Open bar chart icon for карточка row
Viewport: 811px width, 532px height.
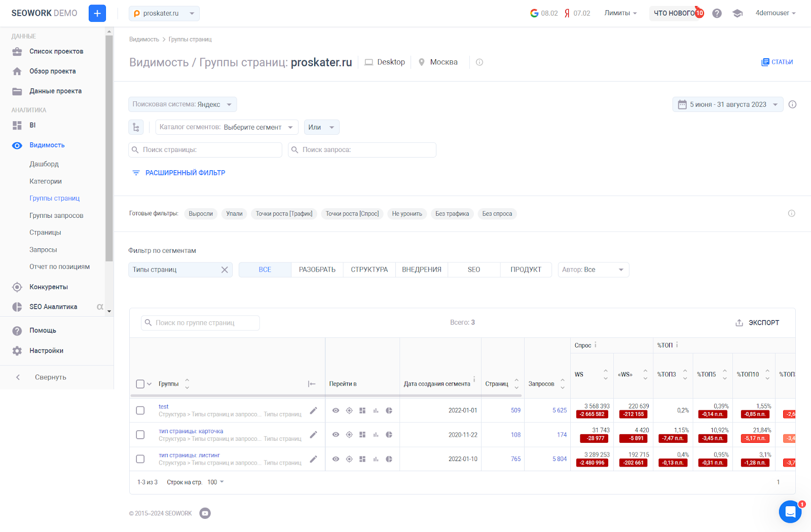point(376,435)
